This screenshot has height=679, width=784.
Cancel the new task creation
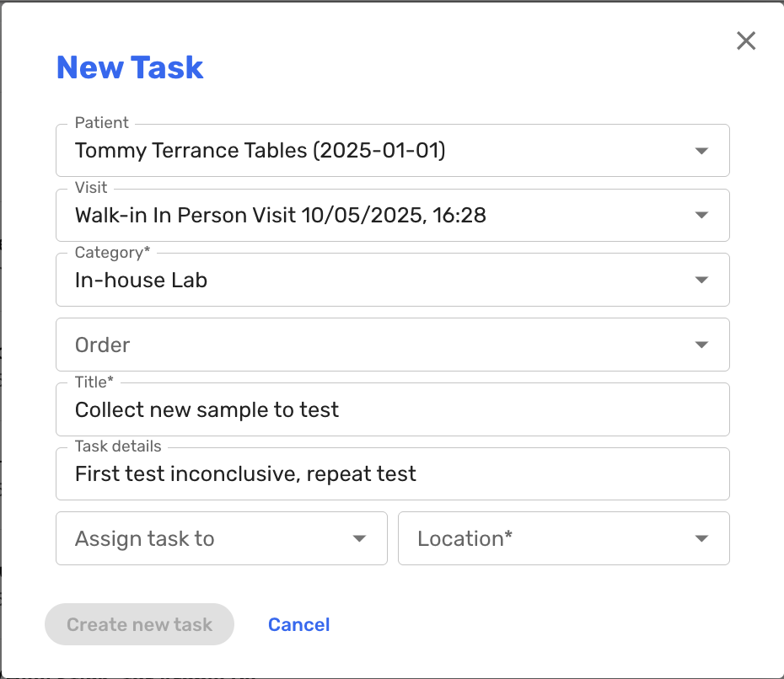tap(298, 625)
